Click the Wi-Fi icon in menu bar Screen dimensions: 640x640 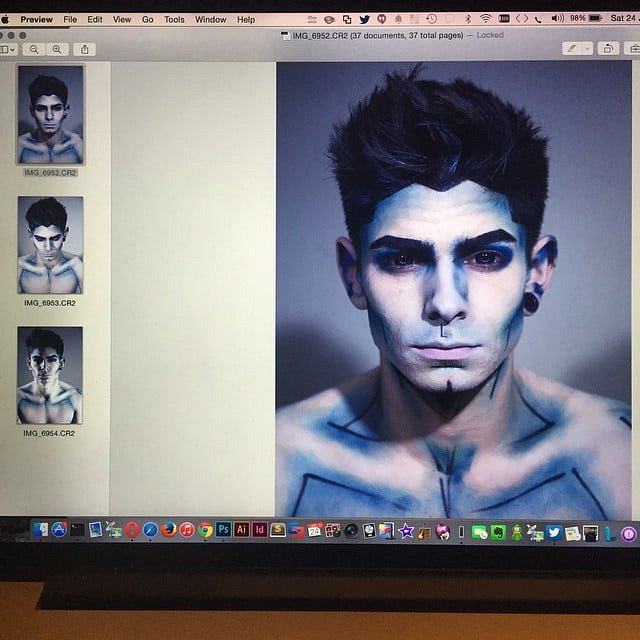click(x=485, y=19)
